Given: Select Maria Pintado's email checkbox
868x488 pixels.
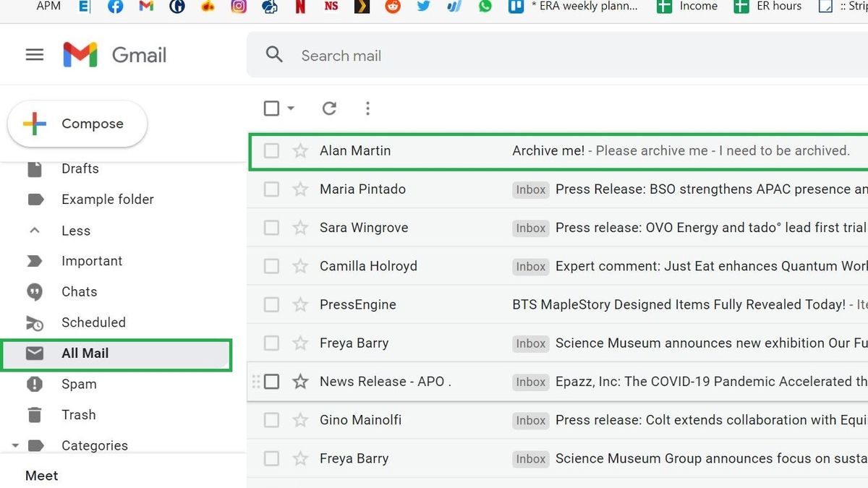Looking at the screenshot, I should [271, 189].
